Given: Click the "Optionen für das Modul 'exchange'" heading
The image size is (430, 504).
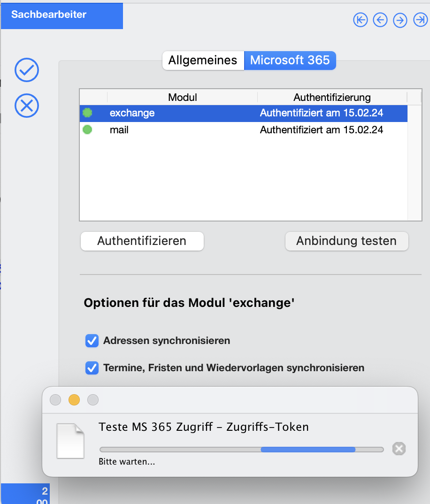Looking at the screenshot, I should pyautogui.click(x=189, y=303).
